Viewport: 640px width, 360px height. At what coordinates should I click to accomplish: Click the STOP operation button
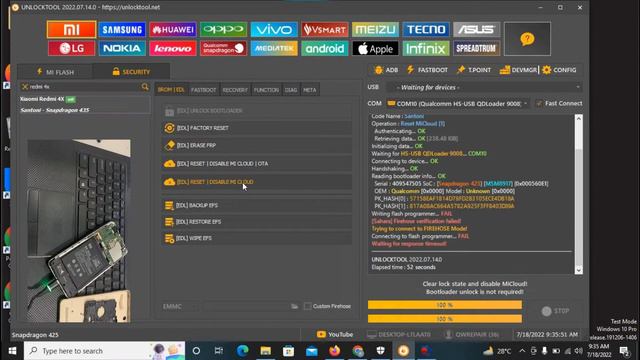pyautogui.click(x=555, y=311)
